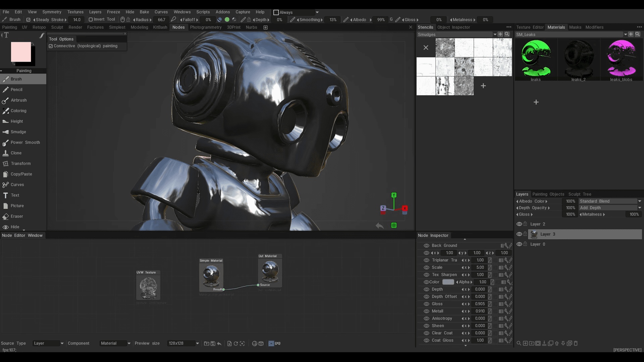Hide Layer 0 with its eye icon
644x362 pixels.
[x=519, y=244]
